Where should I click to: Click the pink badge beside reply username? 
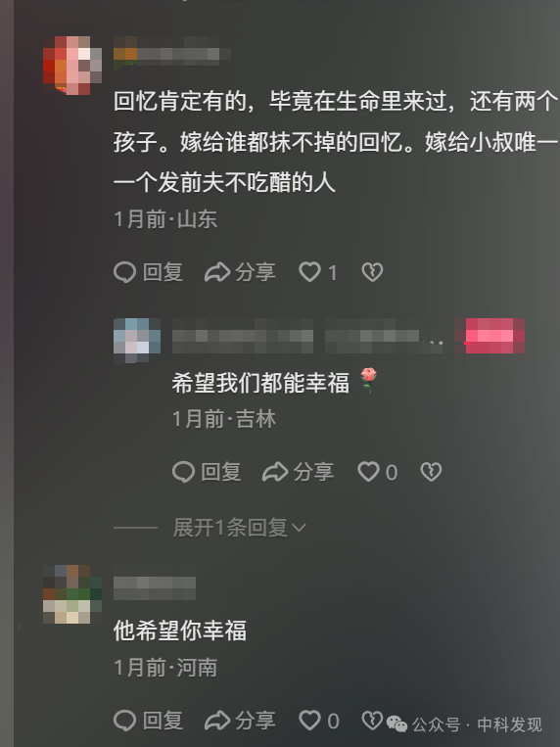pos(490,336)
